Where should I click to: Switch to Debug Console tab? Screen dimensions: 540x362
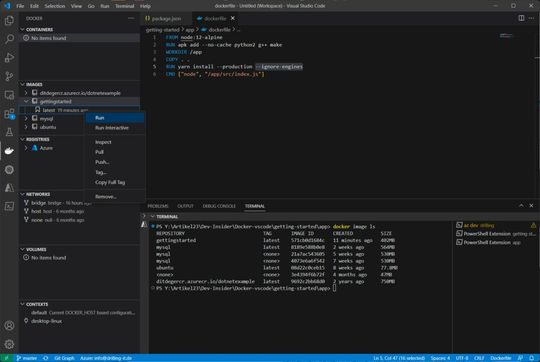pyautogui.click(x=219, y=206)
